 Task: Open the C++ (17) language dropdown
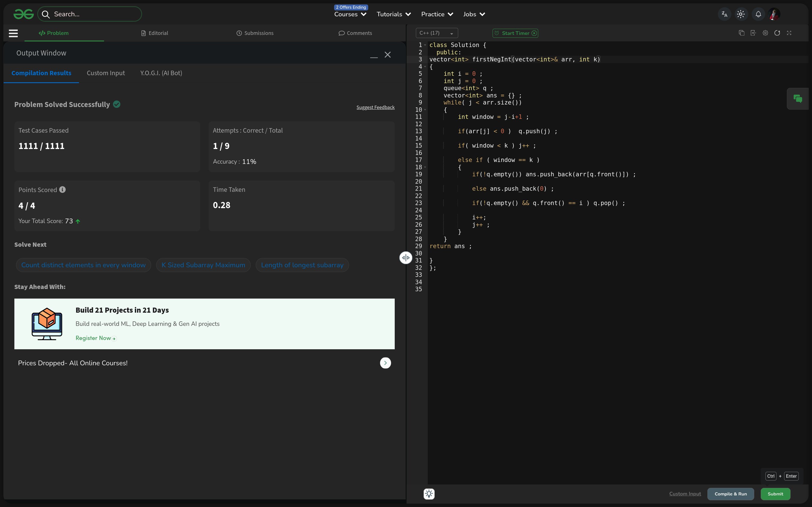pos(436,33)
